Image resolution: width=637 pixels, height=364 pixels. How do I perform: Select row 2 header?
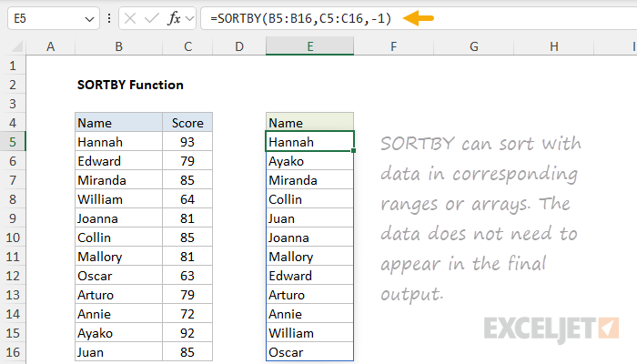pyautogui.click(x=13, y=85)
